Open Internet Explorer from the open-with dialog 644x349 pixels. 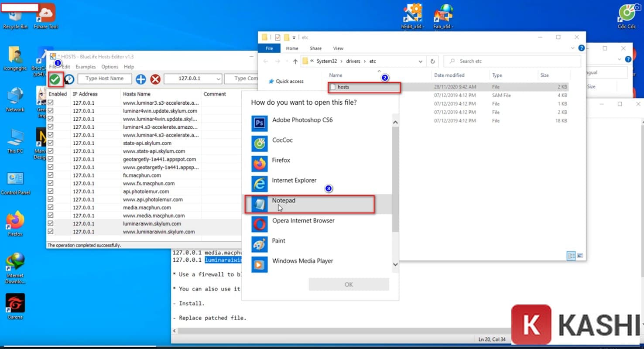pyautogui.click(x=294, y=180)
